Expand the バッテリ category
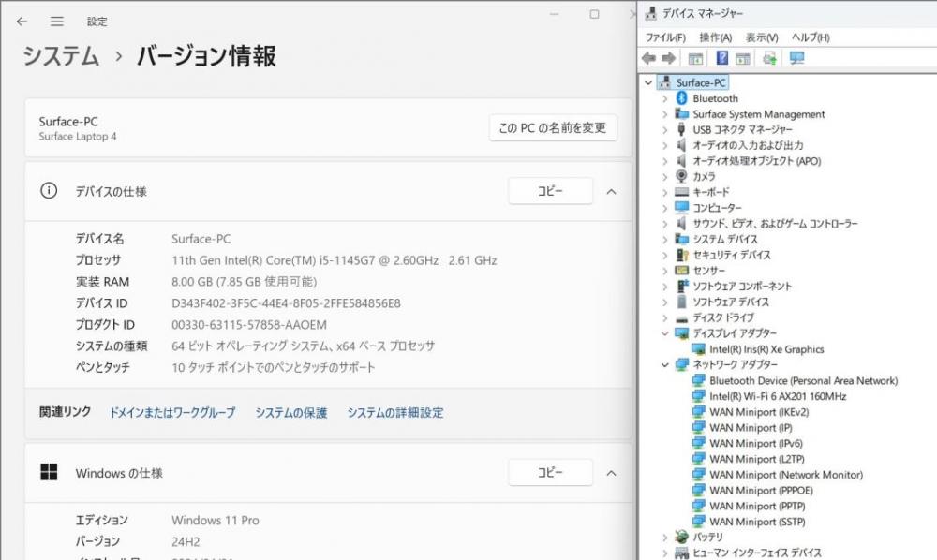This screenshot has height=560, width=937. 665,538
